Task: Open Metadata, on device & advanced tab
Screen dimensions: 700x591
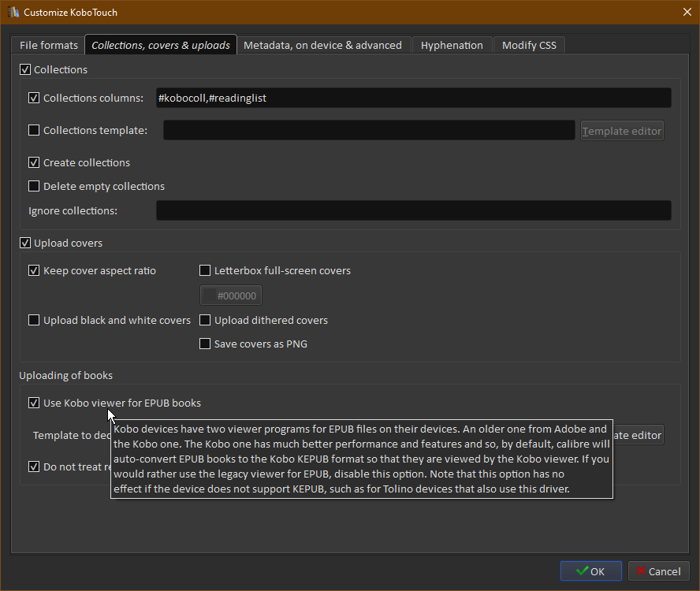Action: 322,45
